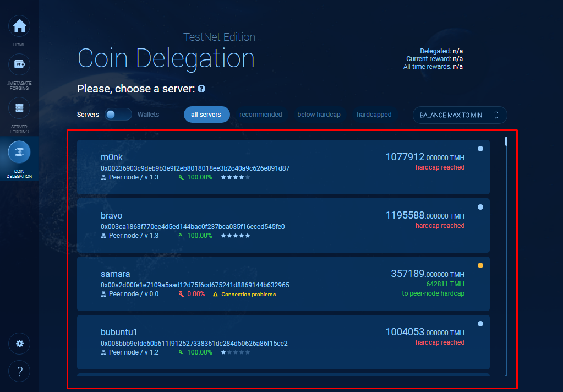This screenshot has width=563, height=392.
Task: Click the server list vertical scrollbar thumb
Action: tap(506, 141)
